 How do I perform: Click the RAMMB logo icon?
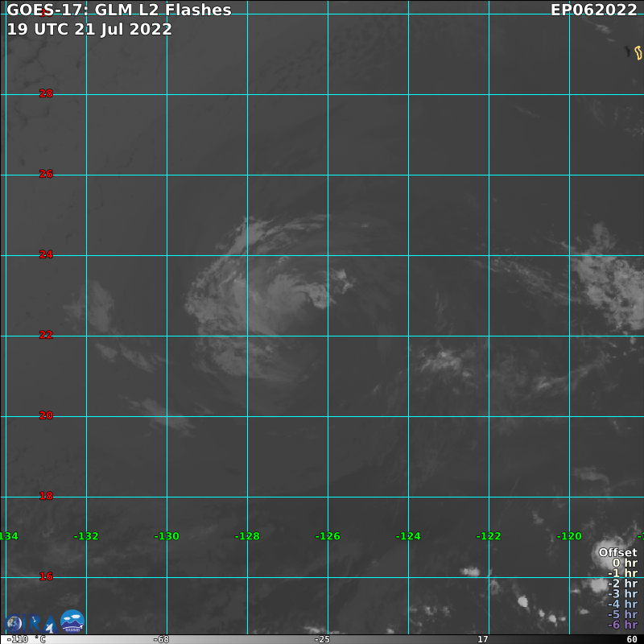pos(72,621)
